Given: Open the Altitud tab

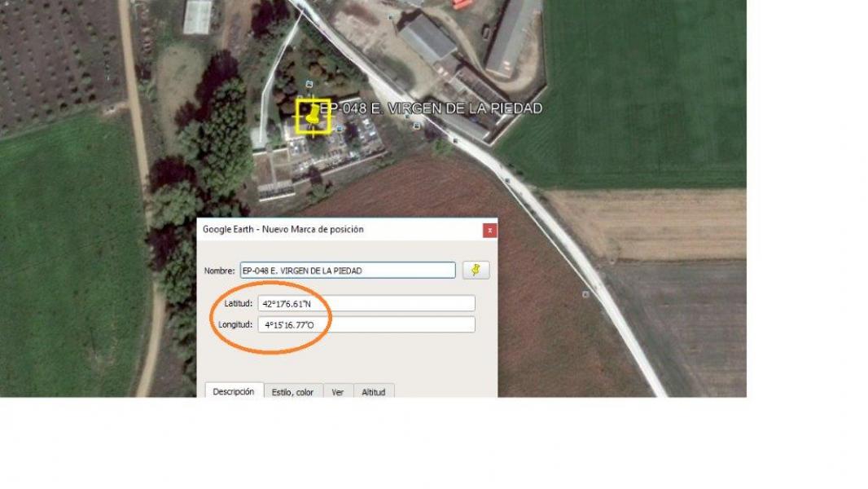Looking at the screenshot, I should pos(374,391).
